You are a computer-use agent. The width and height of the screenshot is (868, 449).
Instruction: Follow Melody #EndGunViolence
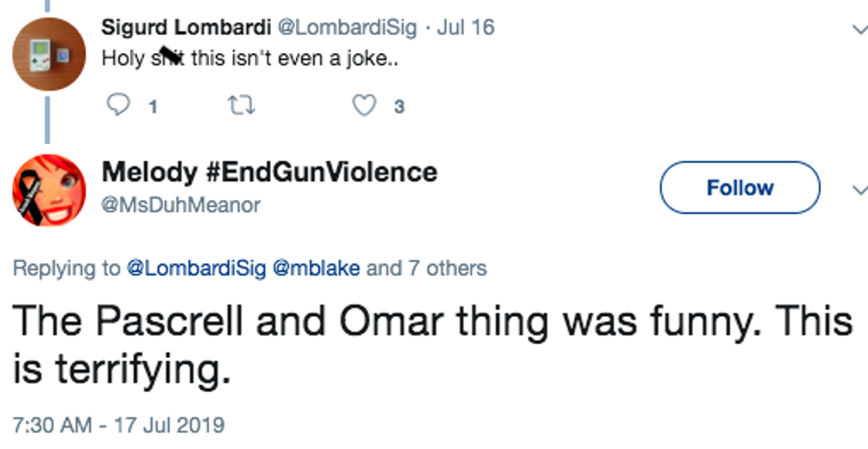(740, 188)
